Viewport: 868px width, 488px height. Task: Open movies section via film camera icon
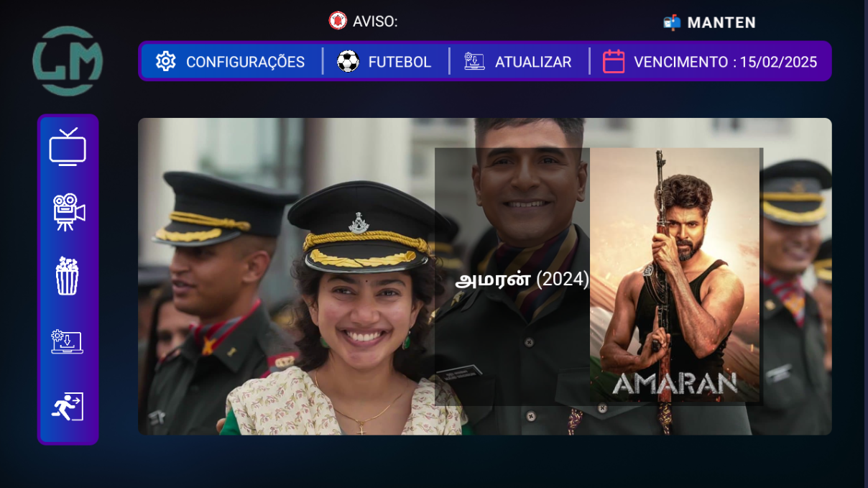[68, 213]
